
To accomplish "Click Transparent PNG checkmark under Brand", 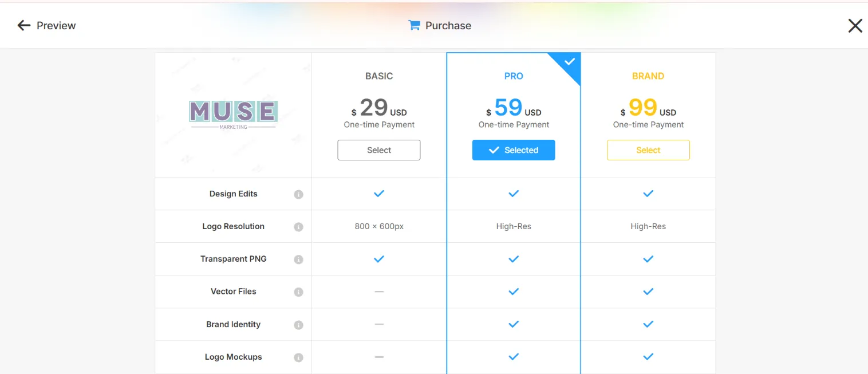I will [648, 259].
